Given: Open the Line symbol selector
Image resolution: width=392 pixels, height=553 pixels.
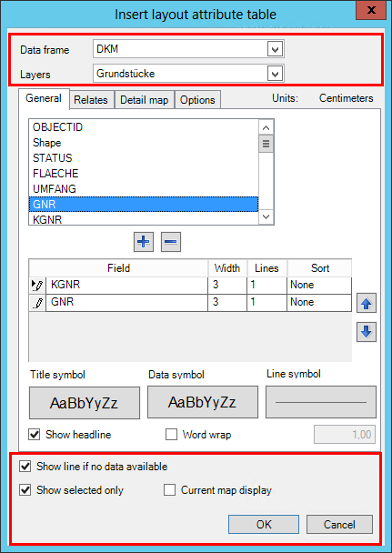Looking at the screenshot, I should 321,402.
